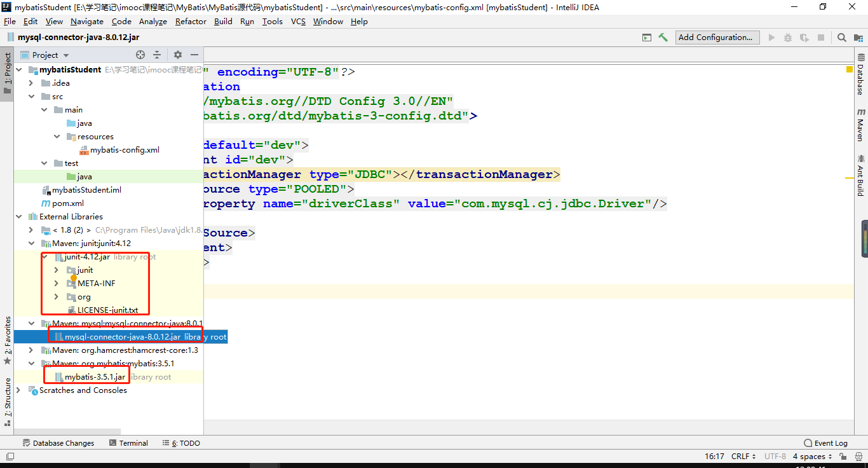Click the run anything console icon

(x=647, y=38)
